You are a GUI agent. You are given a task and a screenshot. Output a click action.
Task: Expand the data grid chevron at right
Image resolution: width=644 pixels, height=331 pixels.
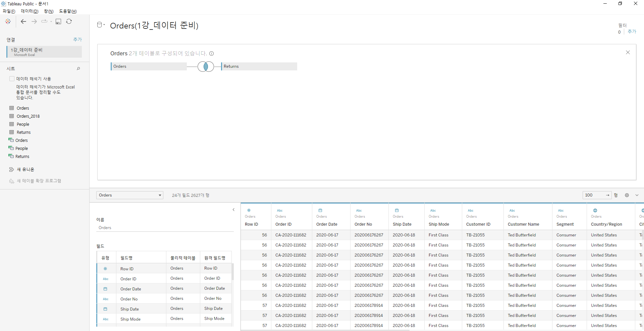637,195
